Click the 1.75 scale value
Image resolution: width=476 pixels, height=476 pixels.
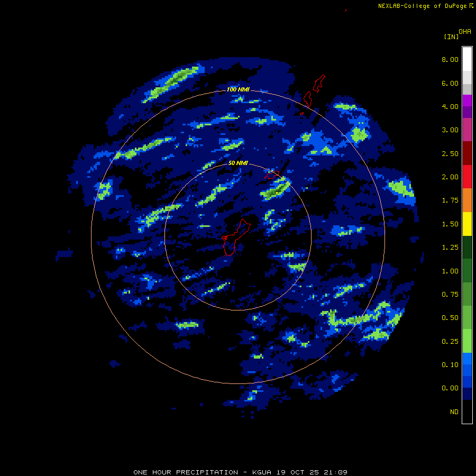(450, 200)
